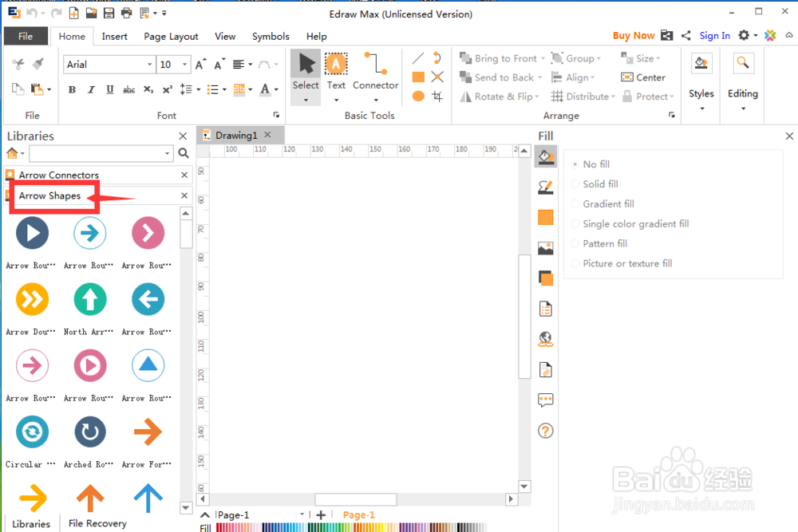The image size is (798, 532).
Task: Open the Line style icon in side panel
Action: pos(545,187)
